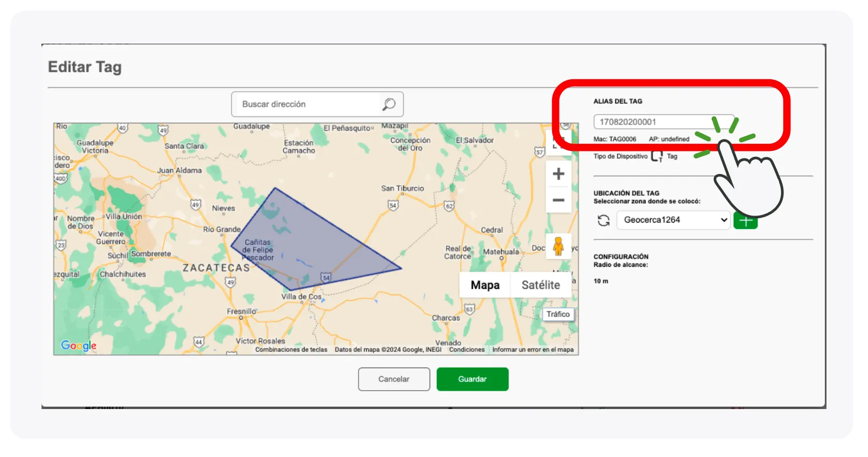Click the Cancelar button
Viewport: 868px width, 457px height.
click(394, 379)
